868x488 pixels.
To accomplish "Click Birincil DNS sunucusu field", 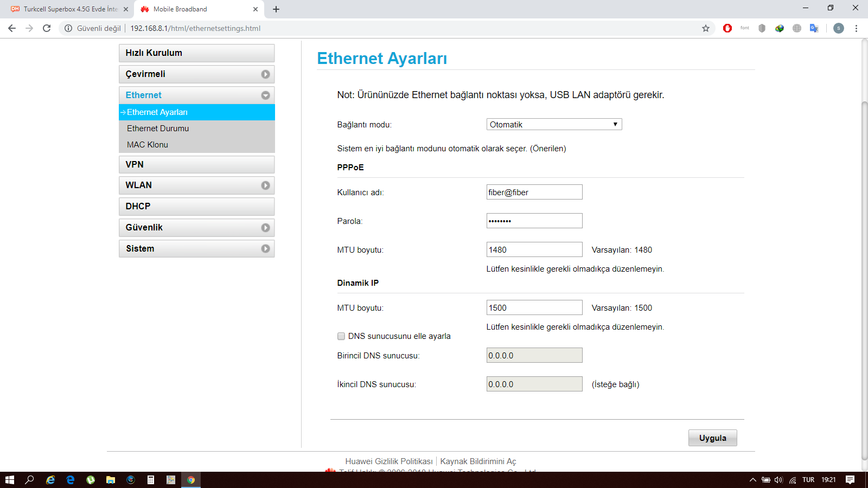I will coord(534,355).
